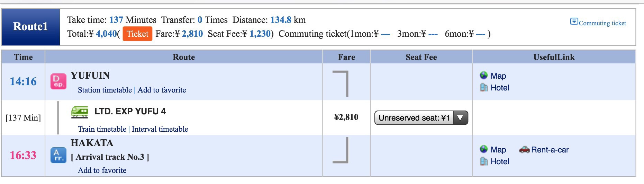Open the Train timetable link

point(102,129)
